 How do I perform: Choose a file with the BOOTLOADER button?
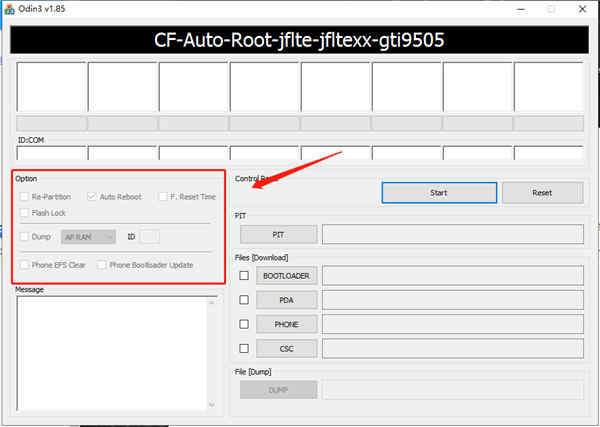click(x=286, y=275)
